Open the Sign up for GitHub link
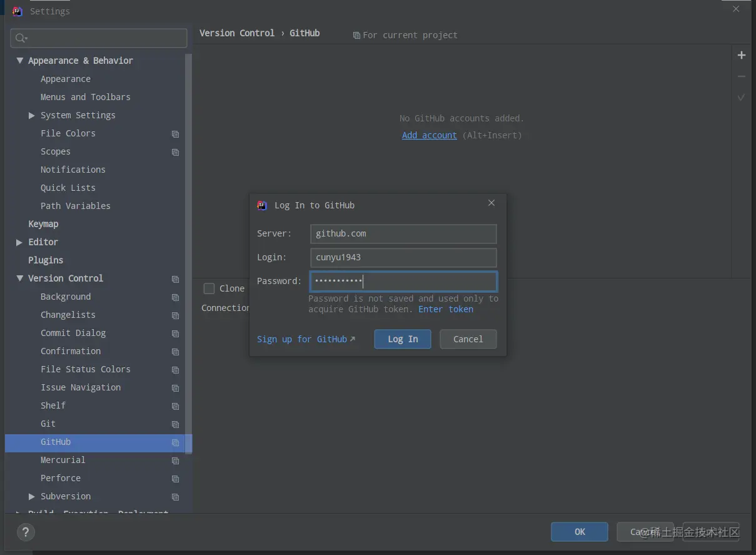This screenshot has width=756, height=555. pos(306,339)
